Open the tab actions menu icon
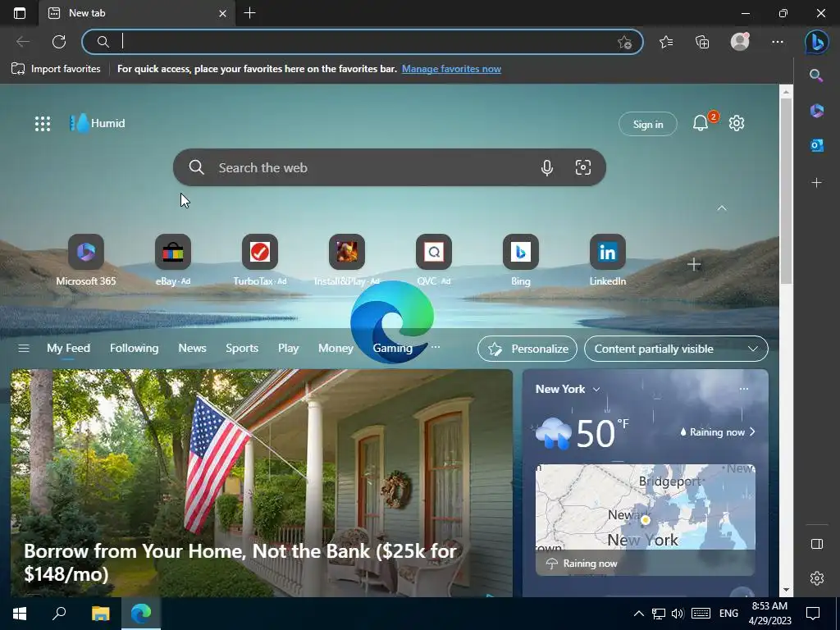Viewport: 840px width, 630px height. click(20, 13)
